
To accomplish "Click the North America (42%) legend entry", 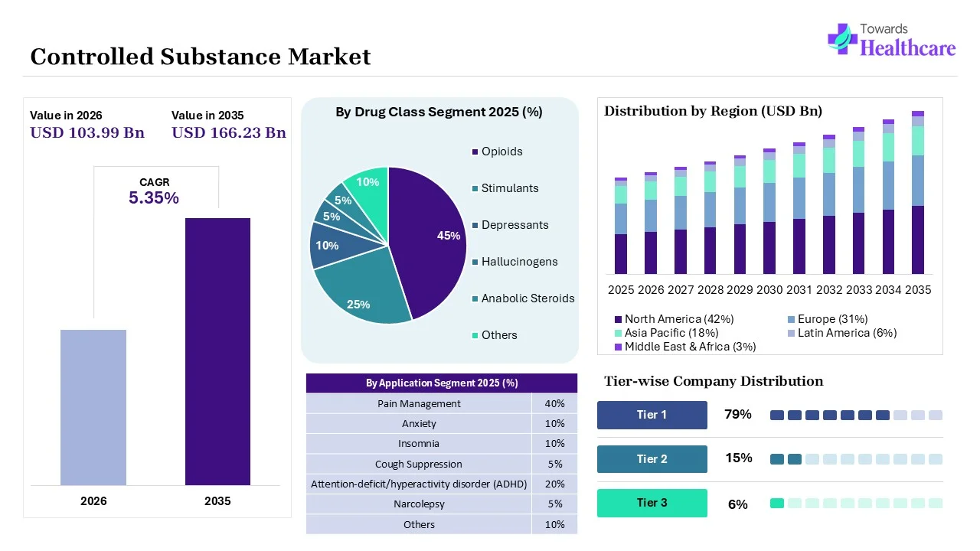I will pyautogui.click(x=674, y=319).
